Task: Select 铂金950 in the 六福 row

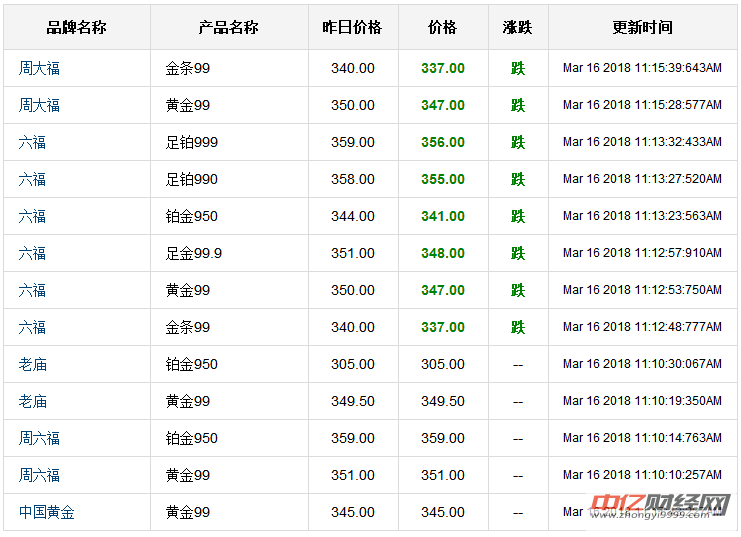Action: (191, 217)
